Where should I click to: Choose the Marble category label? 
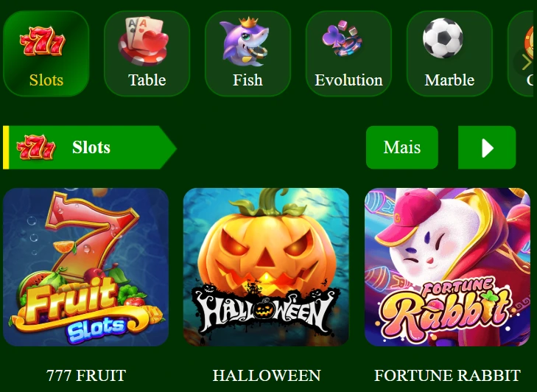[x=449, y=80]
